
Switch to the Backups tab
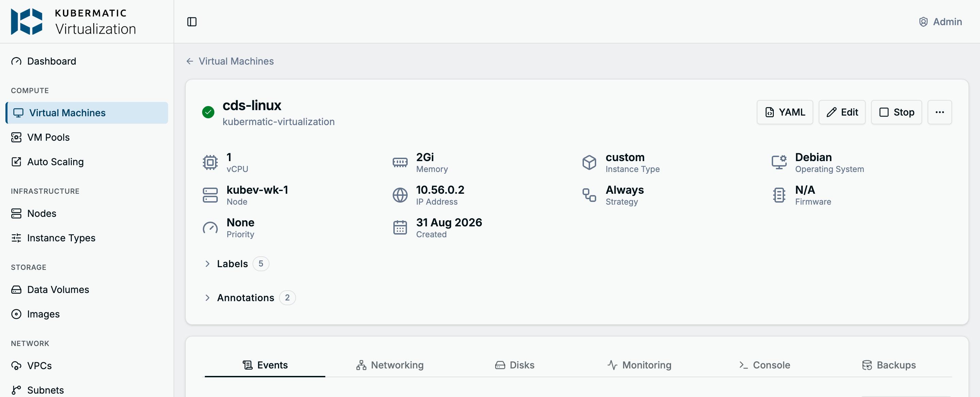point(889,365)
